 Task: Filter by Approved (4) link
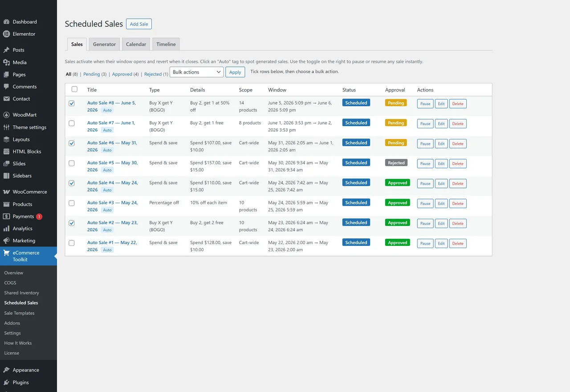click(x=126, y=74)
